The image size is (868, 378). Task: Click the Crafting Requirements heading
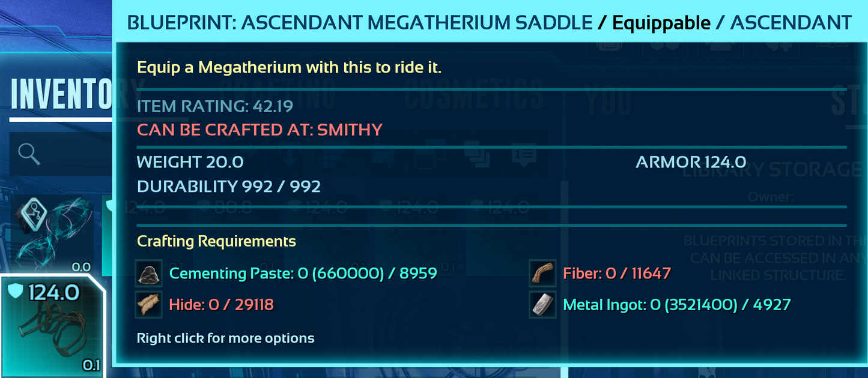[x=216, y=241]
